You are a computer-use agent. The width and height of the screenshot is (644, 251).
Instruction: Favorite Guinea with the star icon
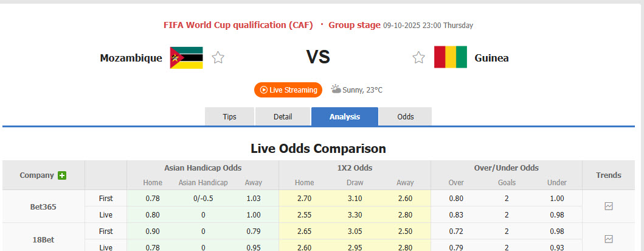point(418,58)
